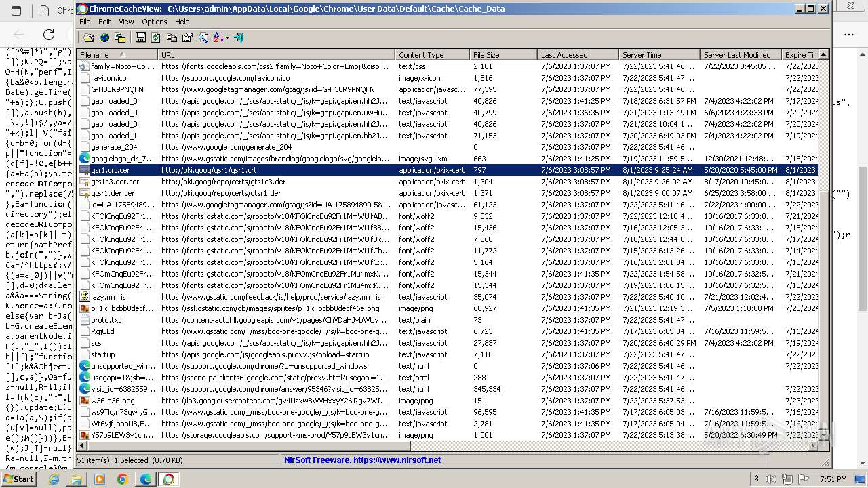Open the Help menu
This screenshot has width=868, height=488.
pyautogui.click(x=182, y=22)
